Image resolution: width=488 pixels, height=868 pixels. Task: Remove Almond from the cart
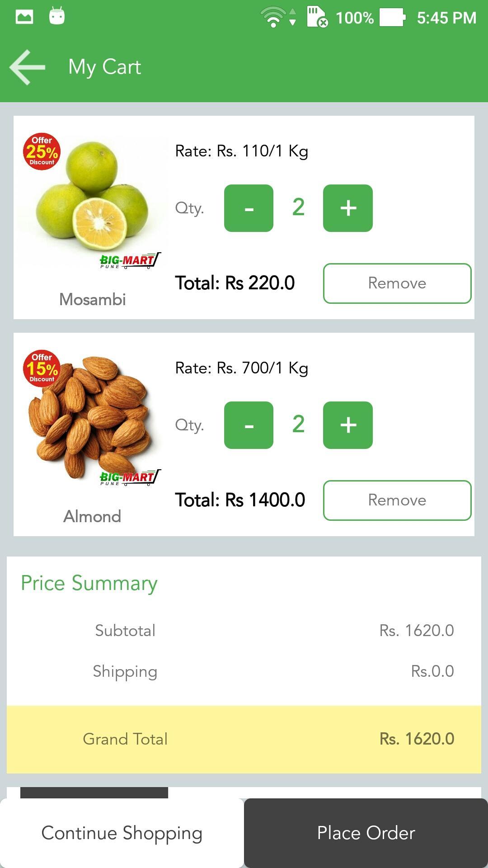coord(397,500)
